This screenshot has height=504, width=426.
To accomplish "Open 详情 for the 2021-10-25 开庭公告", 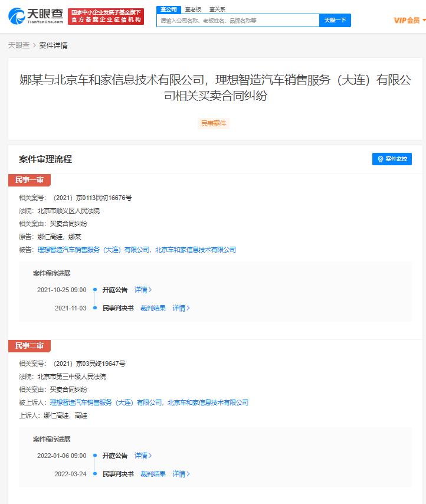I will pyautogui.click(x=143, y=290).
